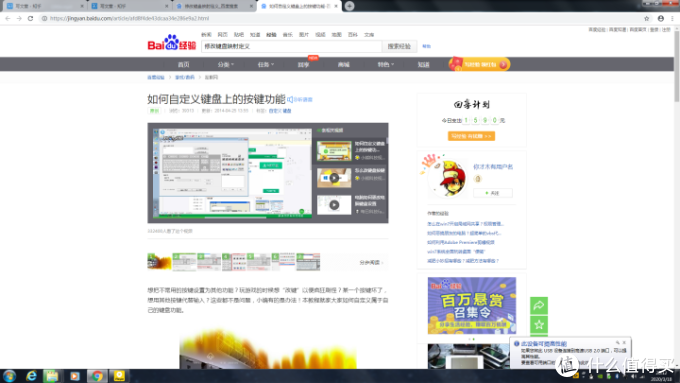Screen dimensions: 680x383
Task: Follow the author with the 关注 button
Action: 493,193
